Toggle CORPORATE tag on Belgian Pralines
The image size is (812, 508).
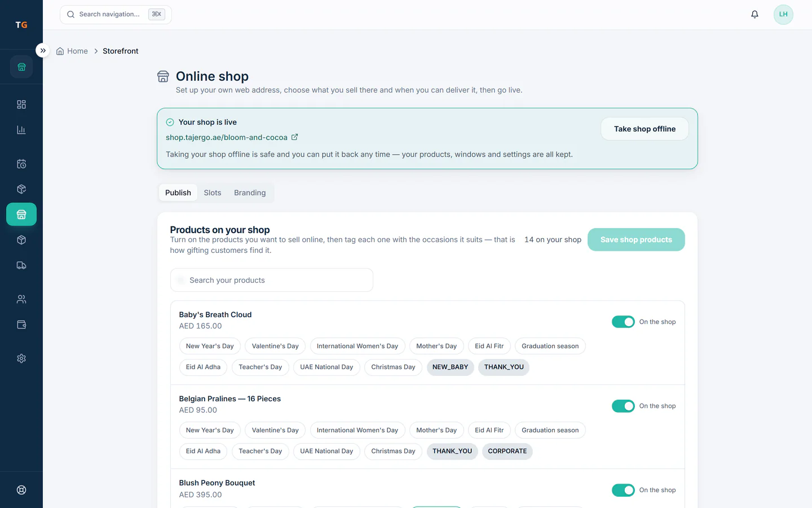(507, 451)
